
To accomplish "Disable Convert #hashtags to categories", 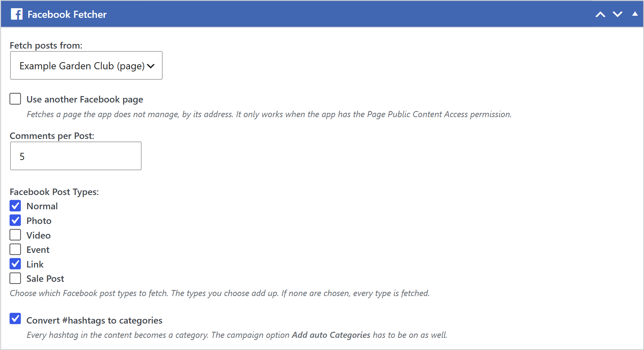I will point(15,319).
